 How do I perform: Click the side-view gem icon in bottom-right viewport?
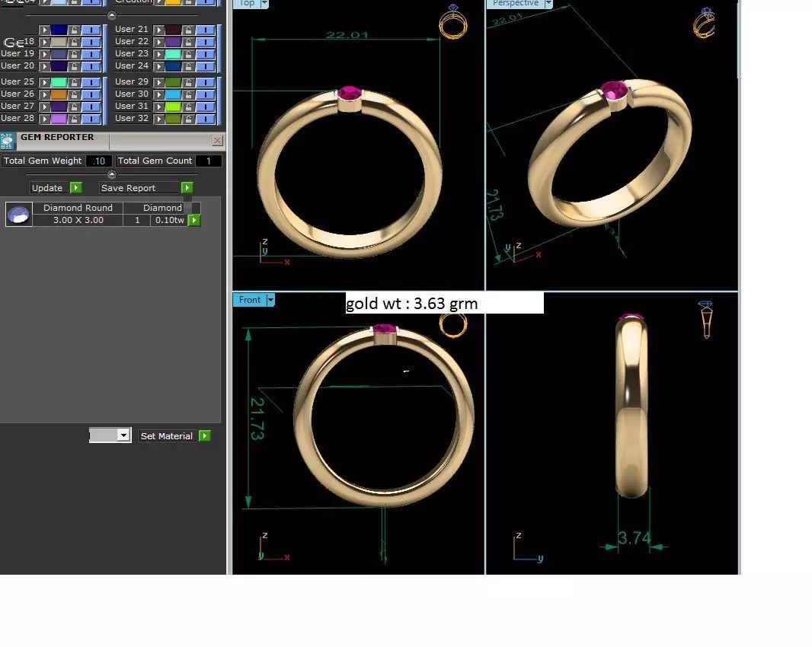click(706, 319)
